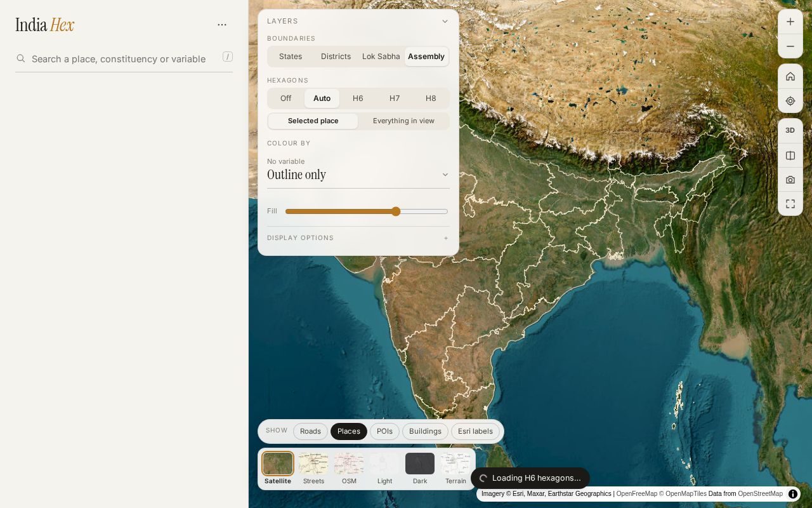Choose H7 hexagon resolution
The width and height of the screenshot is (812, 508).
pos(395,98)
